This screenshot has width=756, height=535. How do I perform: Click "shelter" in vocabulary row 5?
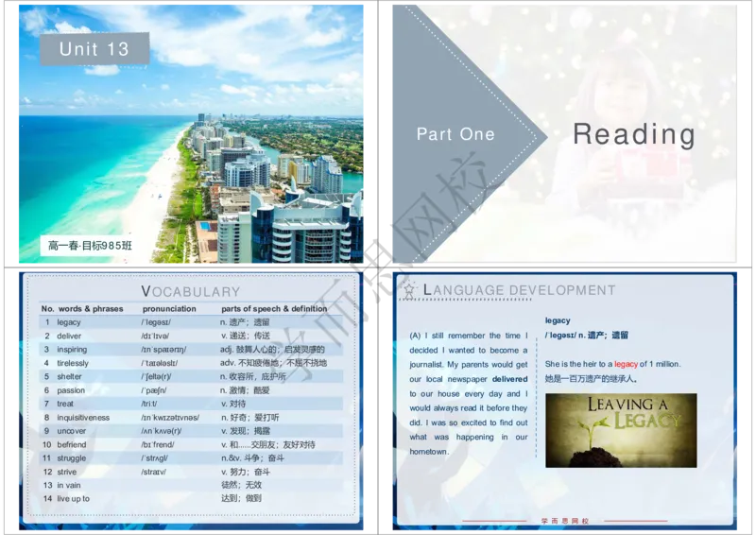pyautogui.click(x=69, y=376)
